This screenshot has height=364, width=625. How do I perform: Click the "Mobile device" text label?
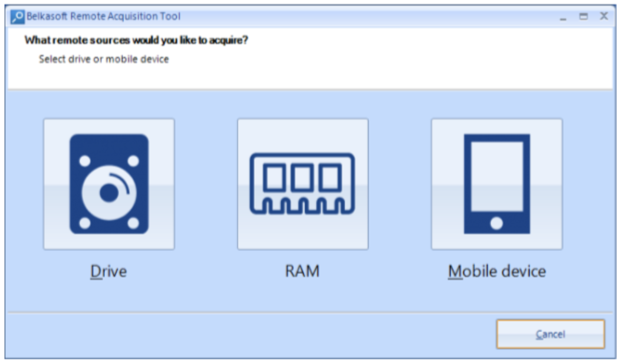pos(496,272)
